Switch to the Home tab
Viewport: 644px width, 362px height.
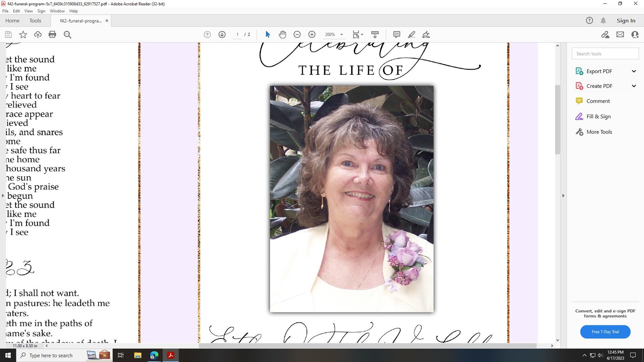(12, 20)
